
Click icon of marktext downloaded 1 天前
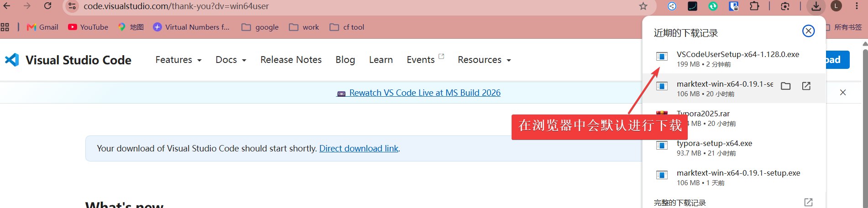(x=662, y=175)
